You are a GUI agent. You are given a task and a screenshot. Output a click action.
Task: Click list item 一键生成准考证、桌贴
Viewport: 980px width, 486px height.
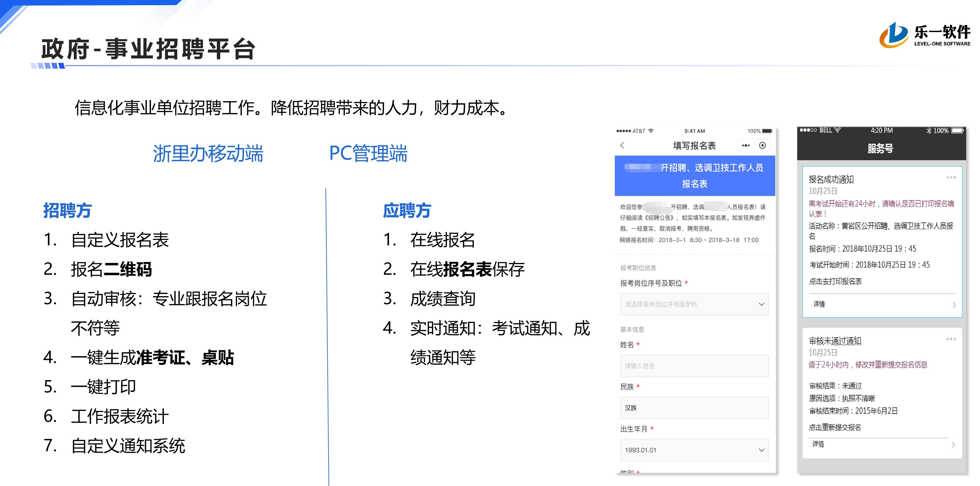pyautogui.click(x=152, y=357)
